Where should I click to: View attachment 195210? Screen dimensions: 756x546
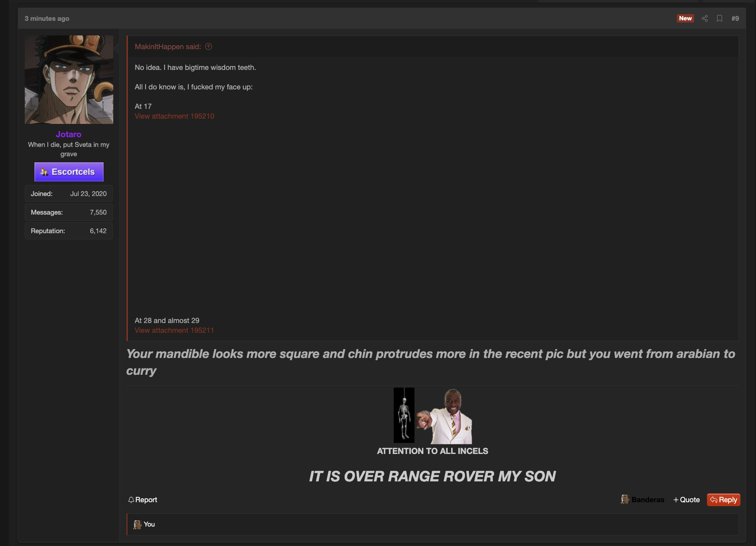(x=174, y=116)
